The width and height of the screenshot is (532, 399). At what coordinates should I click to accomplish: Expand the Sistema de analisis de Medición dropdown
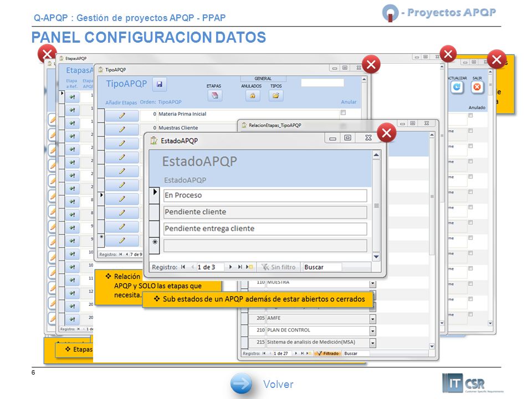(x=372, y=342)
